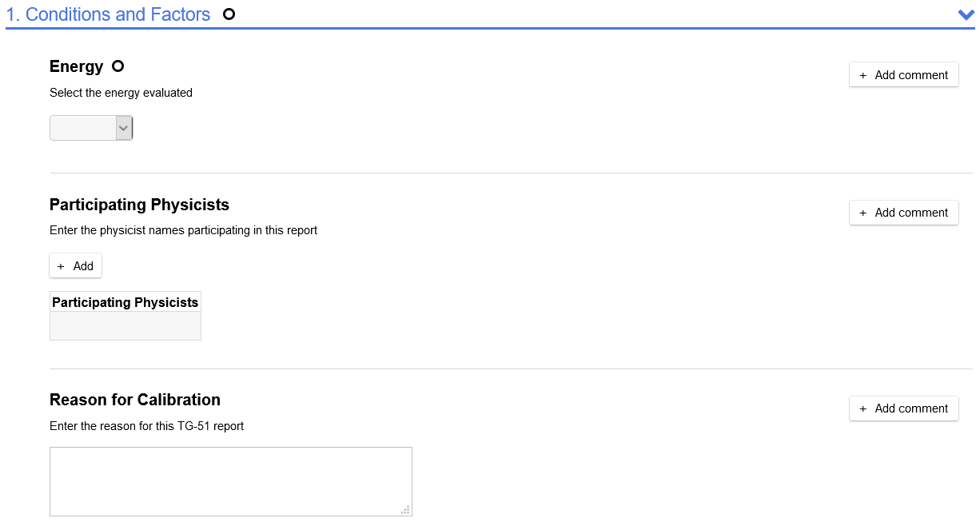
Task: Click the Energy section heading
Action: tap(76, 66)
